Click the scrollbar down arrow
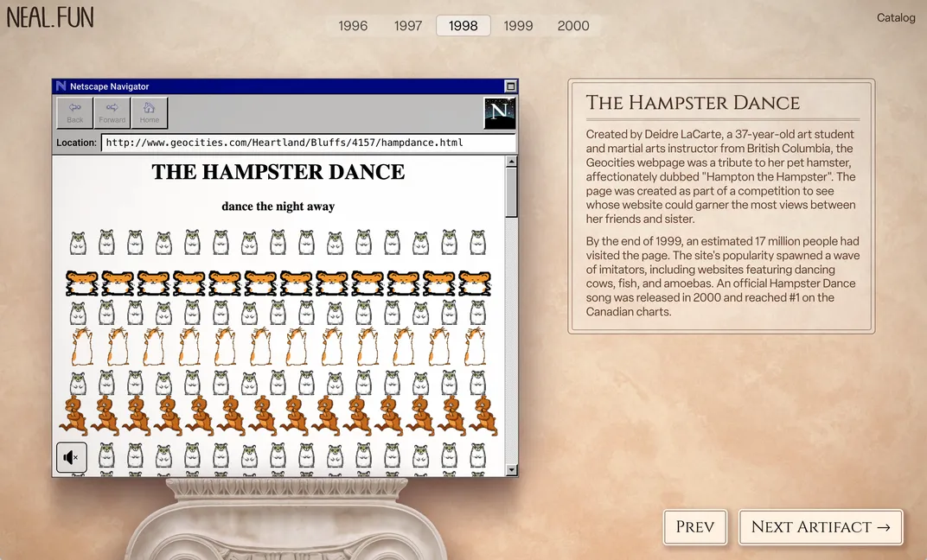This screenshot has height=560, width=927. 511,470
